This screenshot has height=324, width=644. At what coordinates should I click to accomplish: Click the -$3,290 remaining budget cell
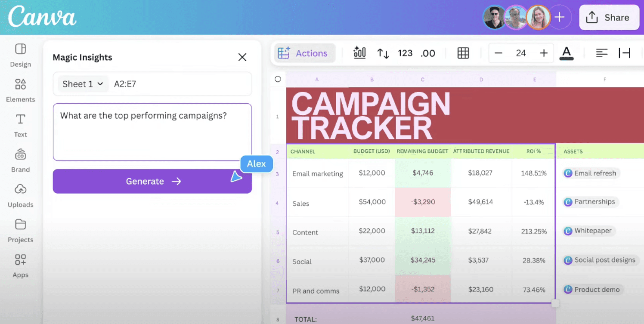coord(423,202)
